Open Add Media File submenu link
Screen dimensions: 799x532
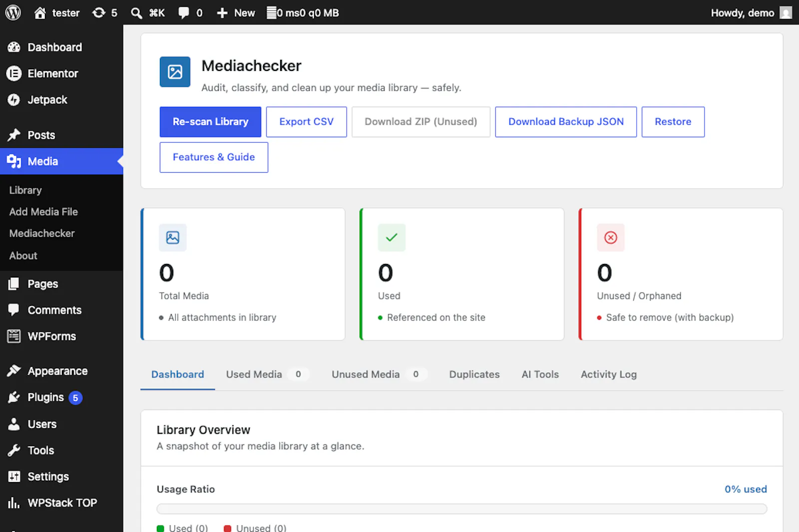pos(43,212)
